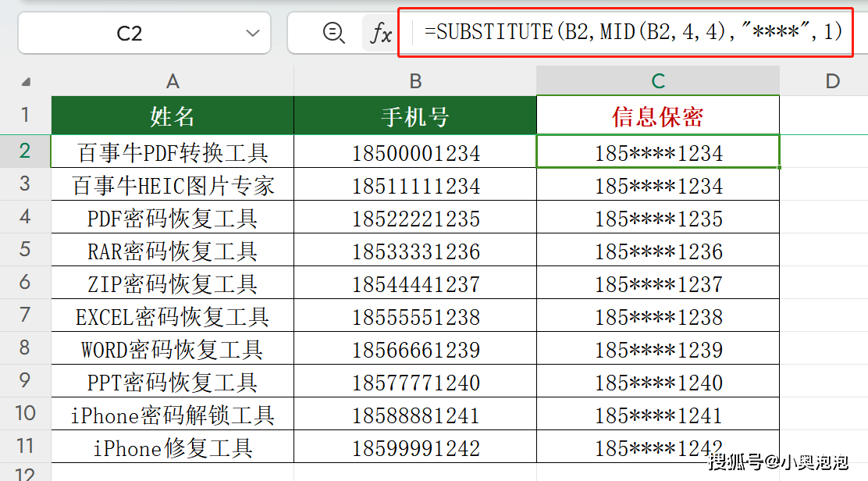Click into the SUBSTITUTE formula input field

[632, 32]
